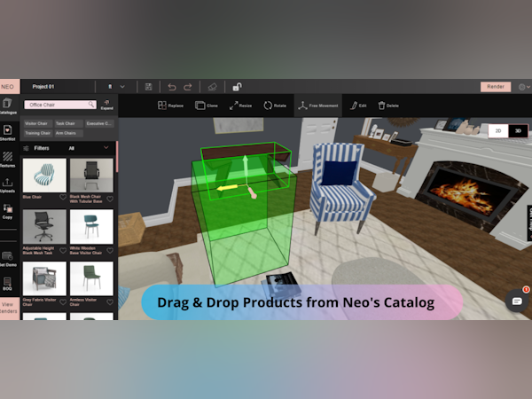Favorite the White Wooden Base Visitor Chair
532x399 pixels.
coord(110,250)
